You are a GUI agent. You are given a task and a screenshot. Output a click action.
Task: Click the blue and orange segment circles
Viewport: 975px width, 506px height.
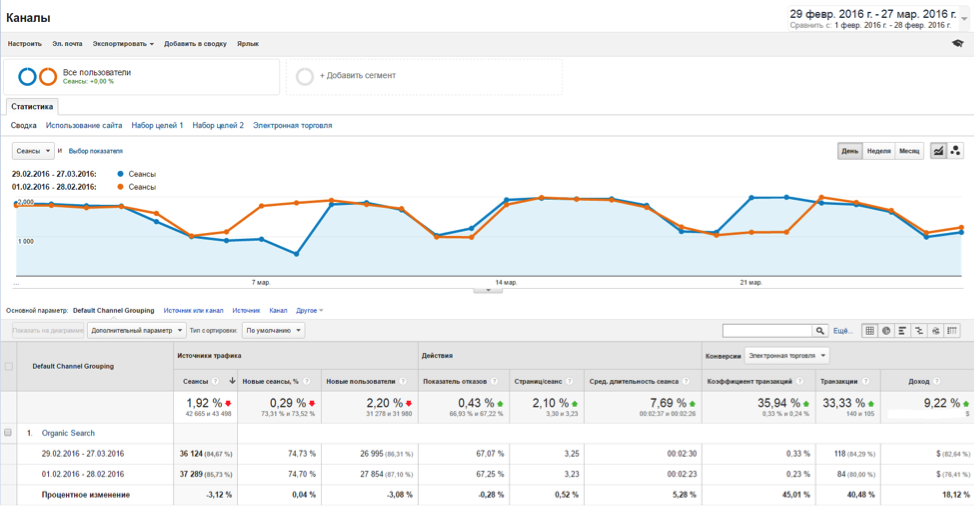(37, 76)
